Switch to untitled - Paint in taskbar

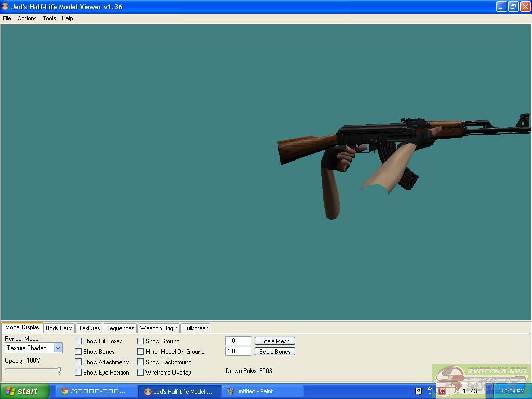click(x=263, y=391)
